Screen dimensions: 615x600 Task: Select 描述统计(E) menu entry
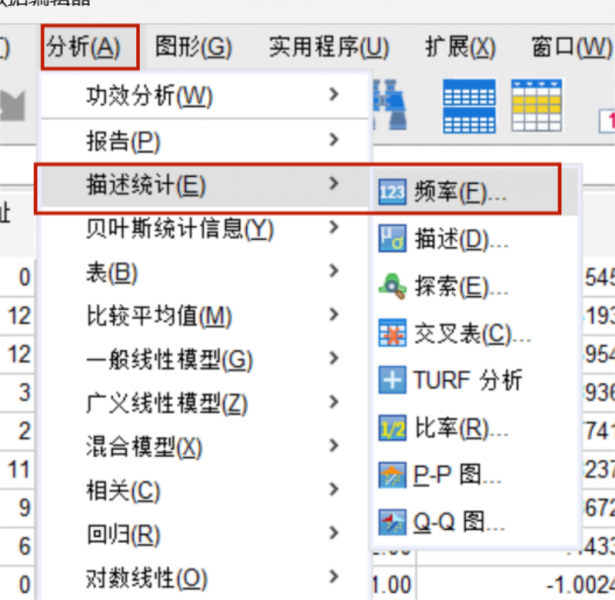click(x=205, y=184)
